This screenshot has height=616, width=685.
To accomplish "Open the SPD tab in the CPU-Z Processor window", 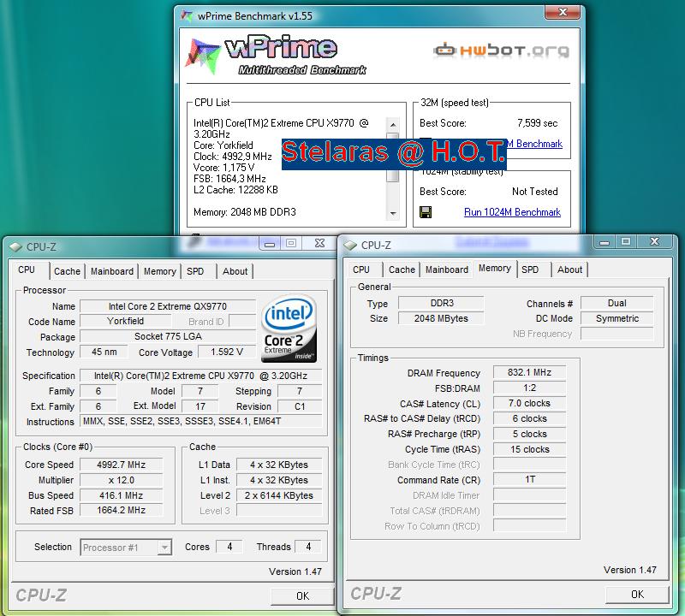I will click(x=195, y=271).
